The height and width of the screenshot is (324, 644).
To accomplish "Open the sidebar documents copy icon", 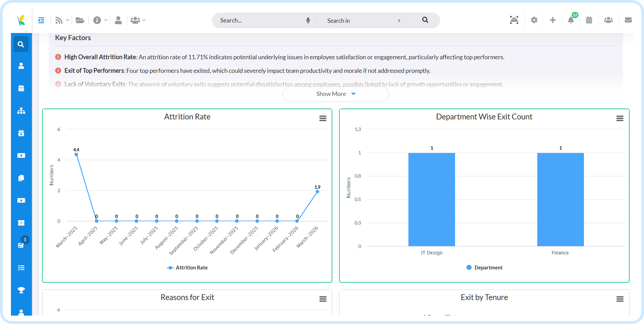I will (x=21, y=178).
